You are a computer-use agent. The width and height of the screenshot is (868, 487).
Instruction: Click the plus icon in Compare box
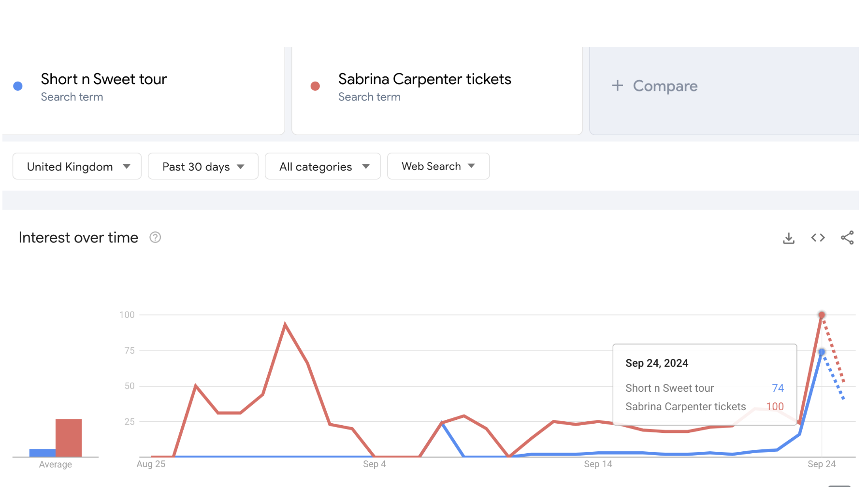pyautogui.click(x=617, y=86)
